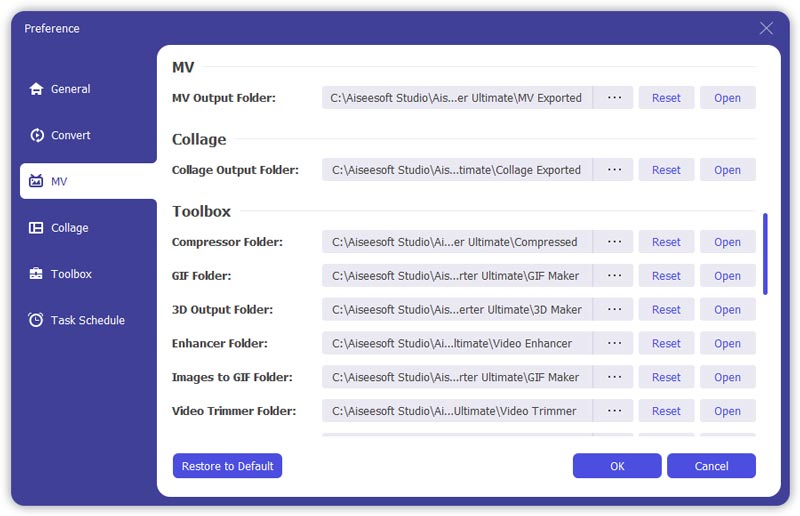Click the Toolbox briefcase icon
The image size is (800, 516).
[36, 274]
